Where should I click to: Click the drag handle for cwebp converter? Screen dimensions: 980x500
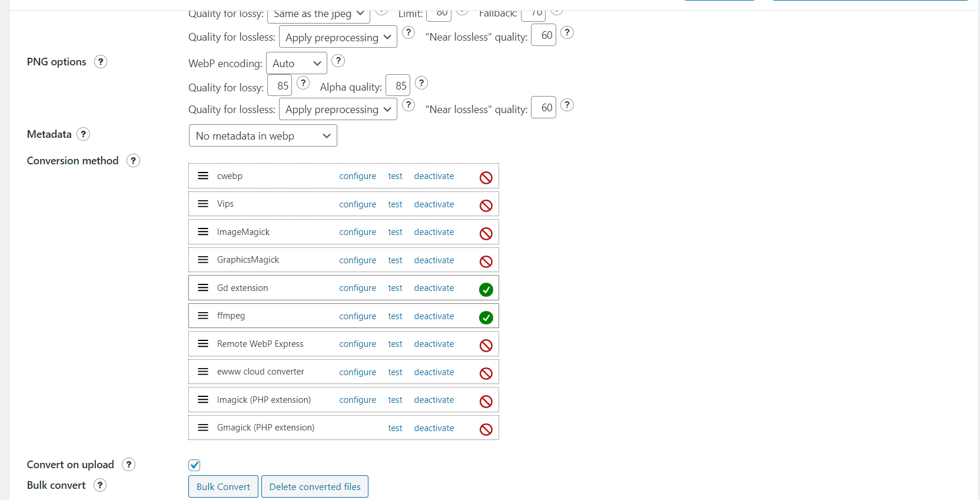tap(203, 176)
